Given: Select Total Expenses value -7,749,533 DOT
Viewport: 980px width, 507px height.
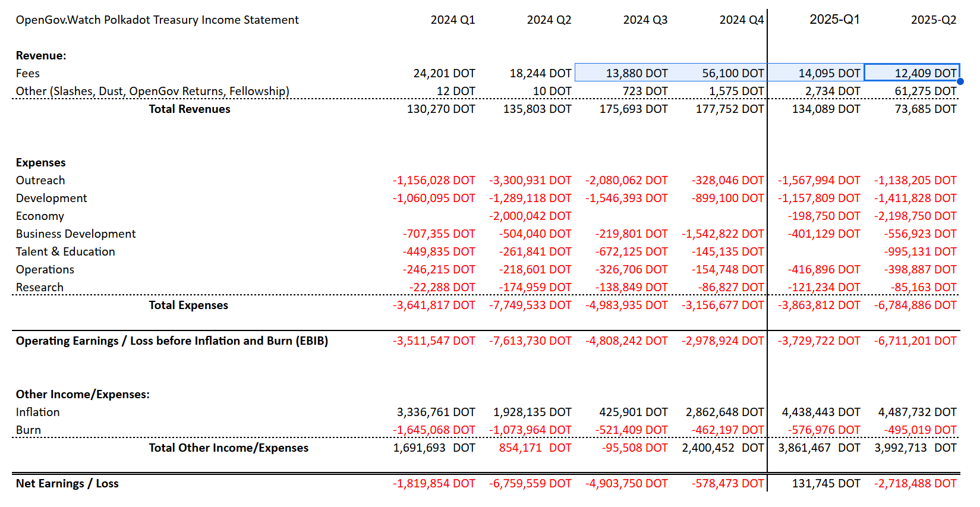Looking at the screenshot, I should tap(530, 305).
